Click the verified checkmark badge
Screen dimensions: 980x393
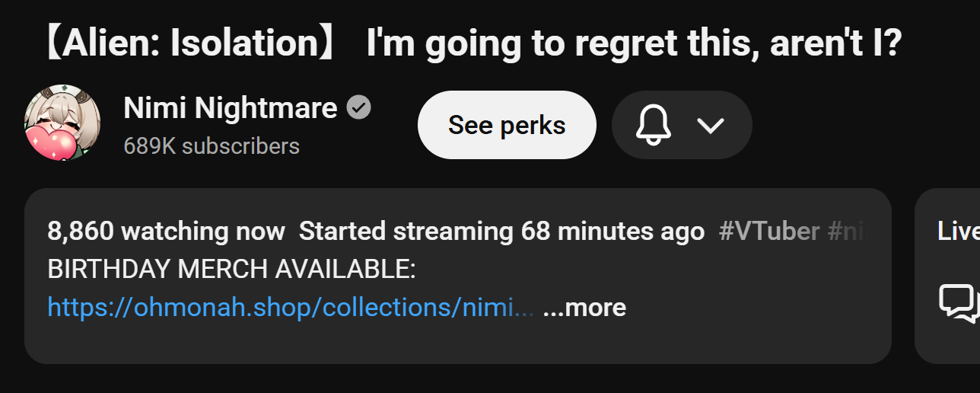pyautogui.click(x=359, y=108)
